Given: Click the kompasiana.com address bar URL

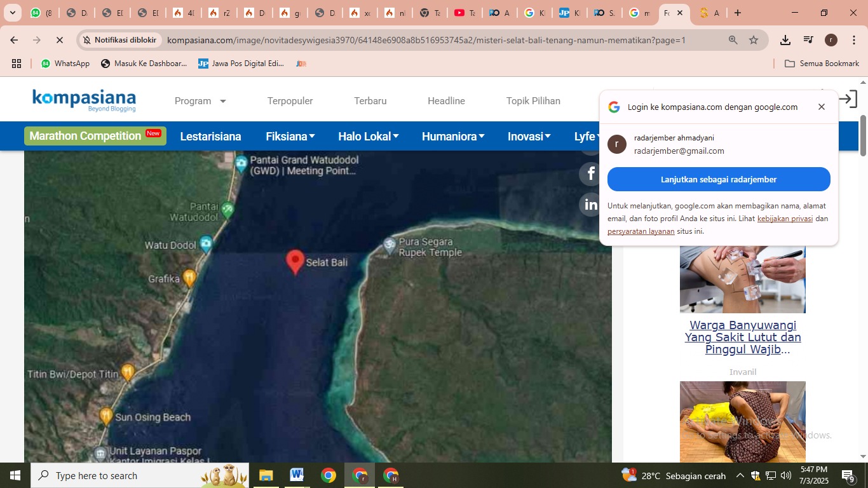Looking at the screenshot, I should click(x=426, y=40).
